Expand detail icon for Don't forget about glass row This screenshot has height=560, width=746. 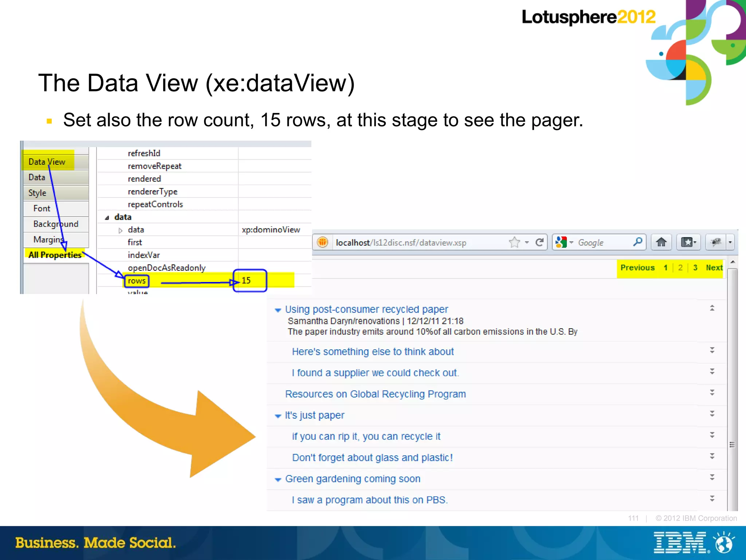click(x=712, y=456)
